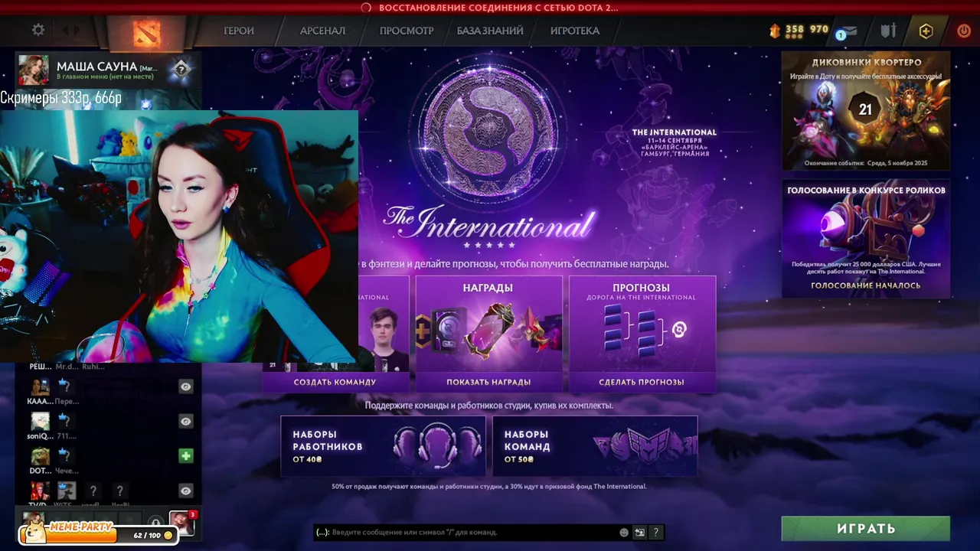Click the Dota Plus hexagon icon

point(926,31)
